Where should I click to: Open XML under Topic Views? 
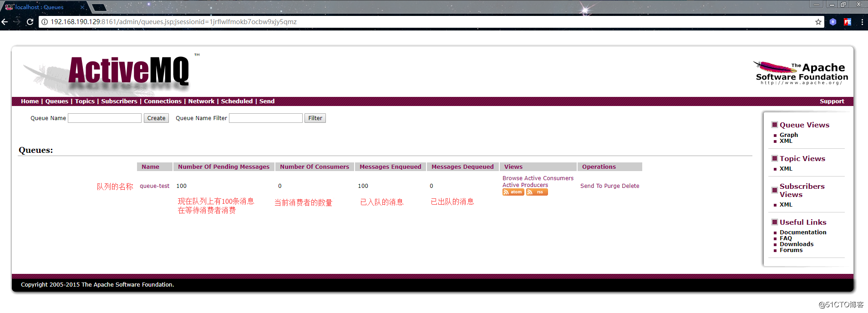786,169
